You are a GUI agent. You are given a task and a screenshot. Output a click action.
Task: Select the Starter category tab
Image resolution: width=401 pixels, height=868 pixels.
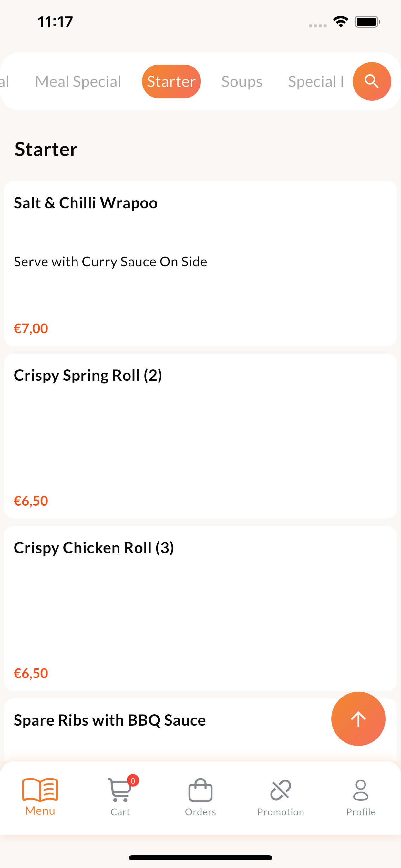click(171, 81)
